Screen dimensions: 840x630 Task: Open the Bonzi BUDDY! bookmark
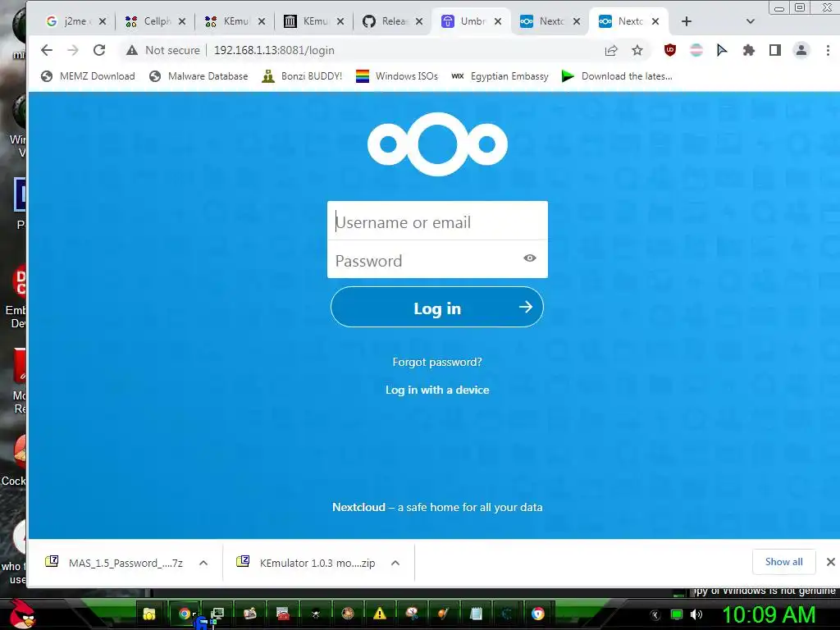tap(302, 76)
